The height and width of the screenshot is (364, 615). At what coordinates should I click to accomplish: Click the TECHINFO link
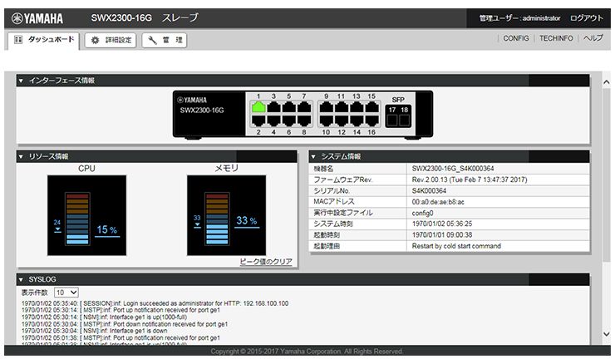[556, 38]
